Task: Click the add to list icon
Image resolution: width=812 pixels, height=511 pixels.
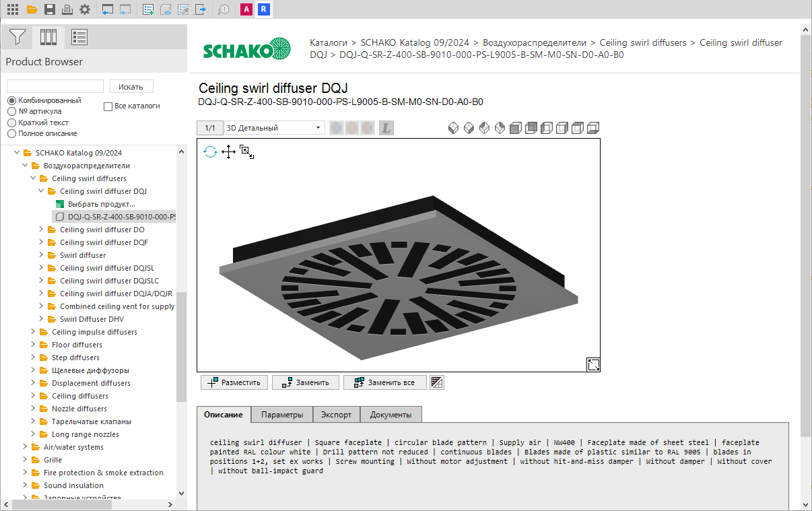Action: click(148, 9)
